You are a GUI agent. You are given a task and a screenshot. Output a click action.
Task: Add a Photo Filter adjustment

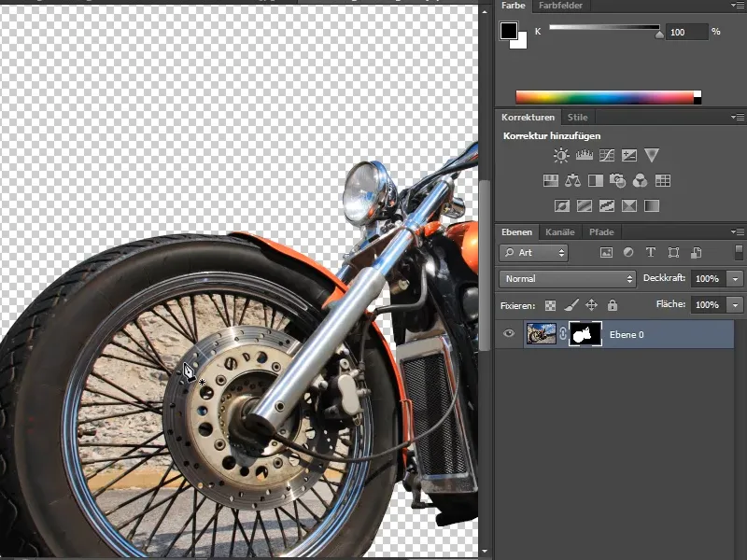point(617,180)
